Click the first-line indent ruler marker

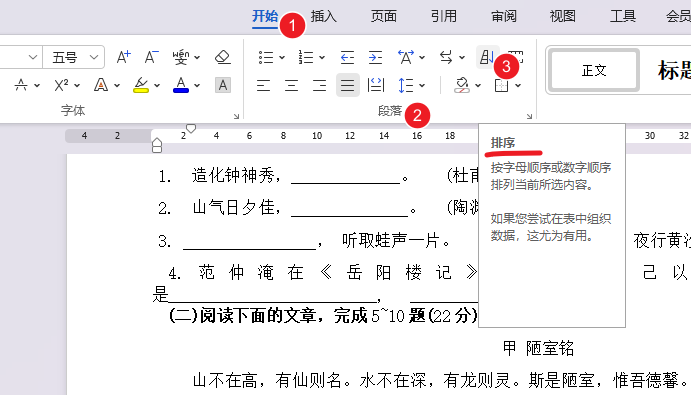[x=191, y=128]
